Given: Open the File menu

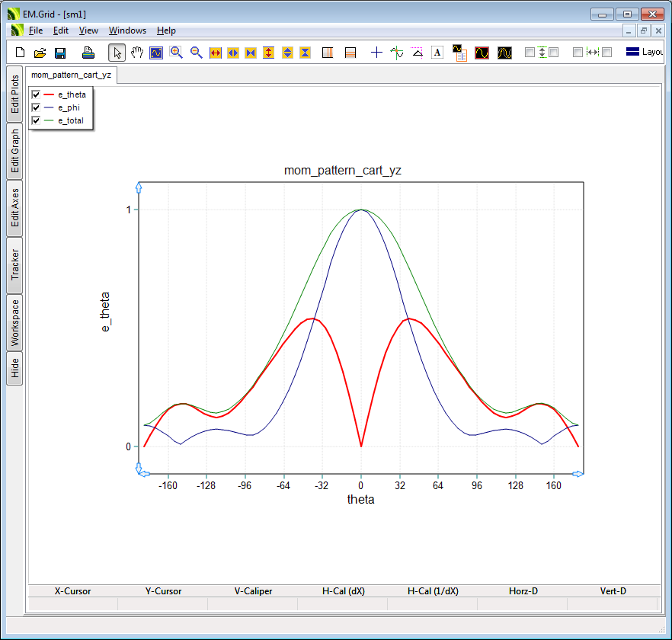Looking at the screenshot, I should (x=36, y=30).
